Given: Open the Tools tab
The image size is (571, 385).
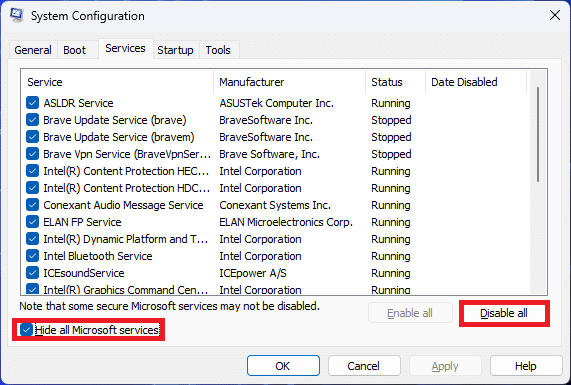Looking at the screenshot, I should (218, 50).
